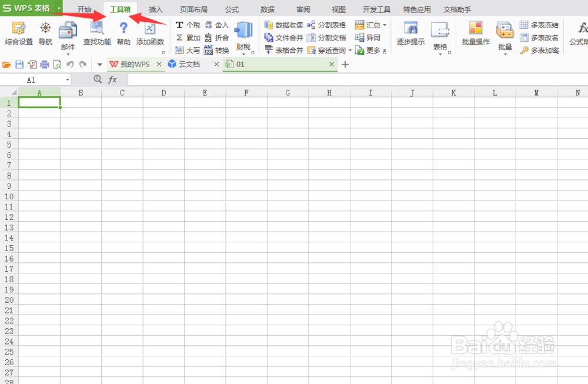Open 综合设置 comprehensive settings

(19, 34)
